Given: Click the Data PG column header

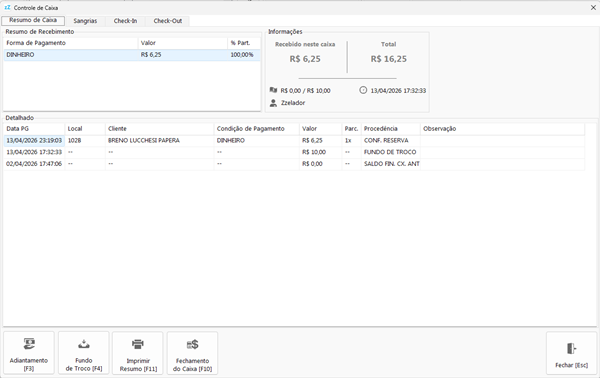Looking at the screenshot, I should (34, 129).
